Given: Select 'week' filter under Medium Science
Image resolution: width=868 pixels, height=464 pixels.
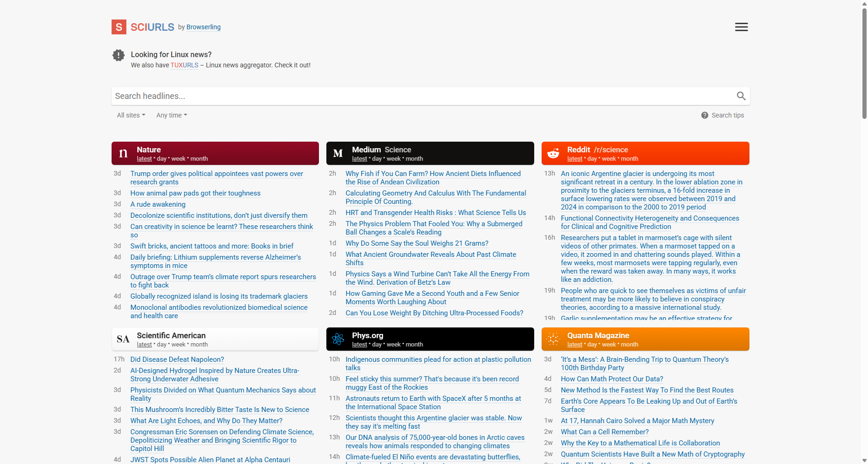Looking at the screenshot, I should pyautogui.click(x=394, y=159).
